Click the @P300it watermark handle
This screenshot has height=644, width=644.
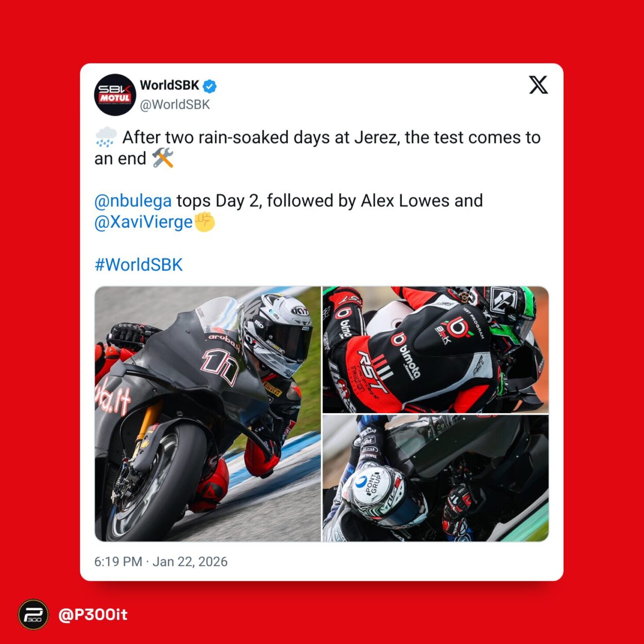point(93,615)
